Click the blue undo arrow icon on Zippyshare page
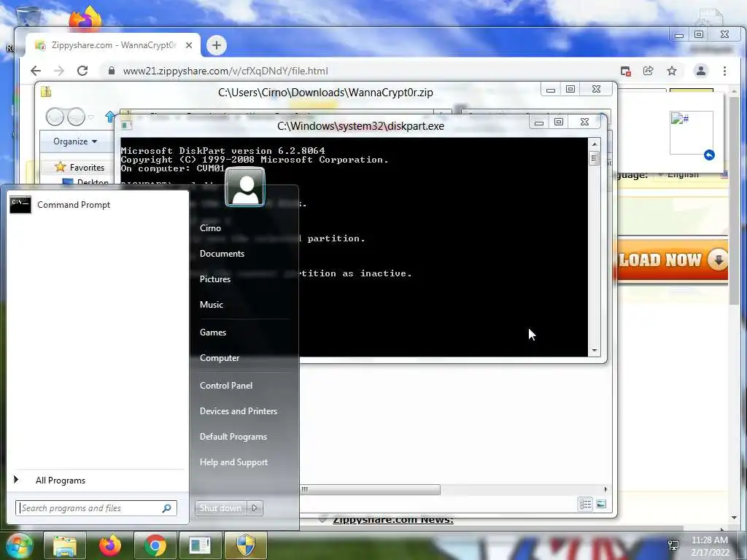747x560 pixels. [x=709, y=155]
